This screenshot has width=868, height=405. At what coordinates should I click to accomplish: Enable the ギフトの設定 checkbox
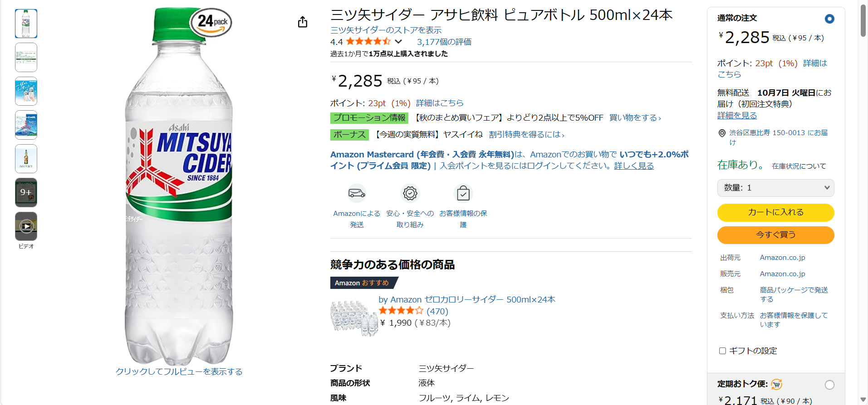tap(723, 351)
